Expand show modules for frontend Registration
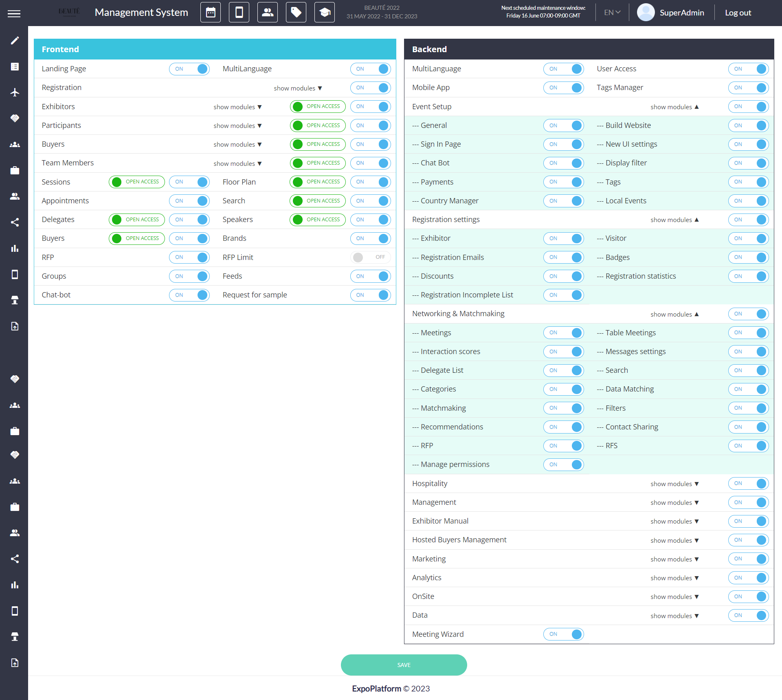Image resolution: width=782 pixels, height=700 pixels. point(298,88)
